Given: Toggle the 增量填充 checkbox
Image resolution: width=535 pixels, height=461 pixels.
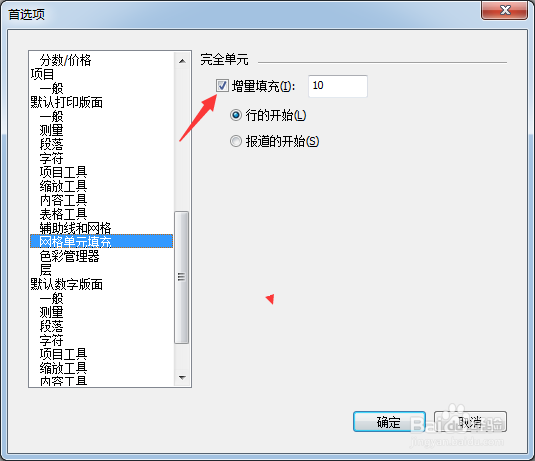Looking at the screenshot, I should point(222,85).
